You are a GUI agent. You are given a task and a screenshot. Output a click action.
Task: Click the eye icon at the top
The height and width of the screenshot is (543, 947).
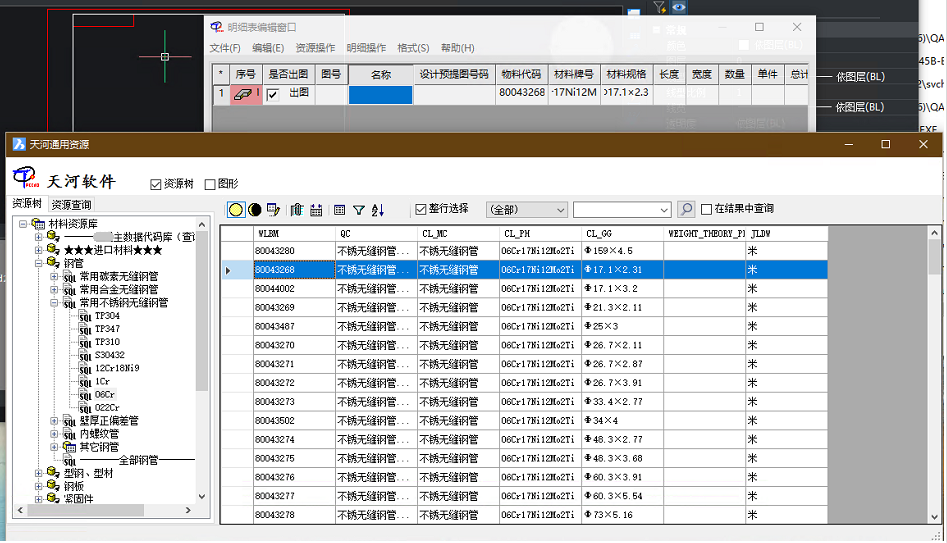[679, 7]
